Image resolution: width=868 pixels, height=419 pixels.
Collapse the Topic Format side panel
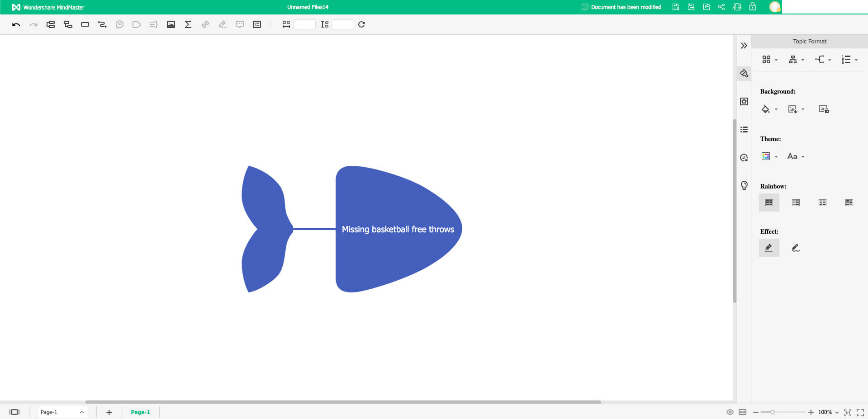744,46
